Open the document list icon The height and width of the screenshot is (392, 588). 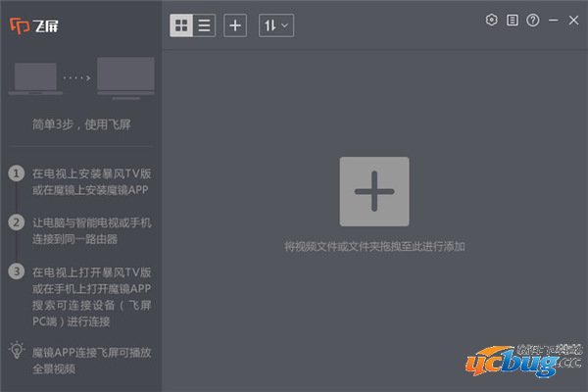click(513, 20)
